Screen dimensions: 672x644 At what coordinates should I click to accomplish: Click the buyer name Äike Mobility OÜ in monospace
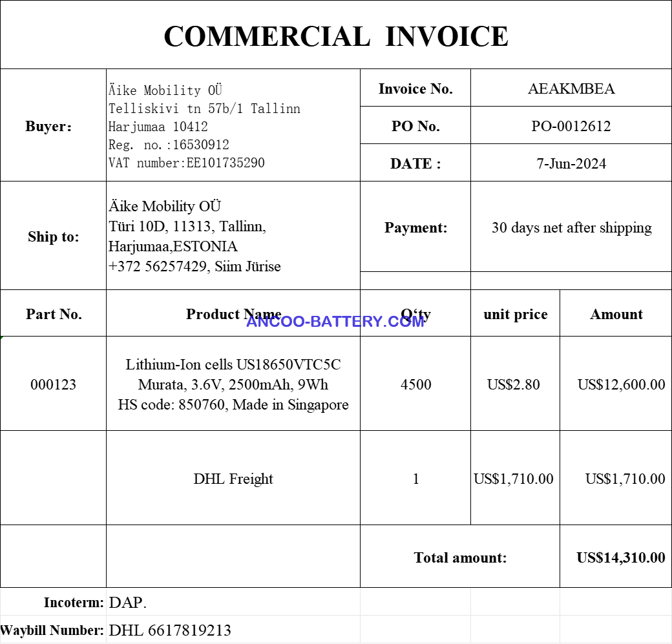pos(165,90)
